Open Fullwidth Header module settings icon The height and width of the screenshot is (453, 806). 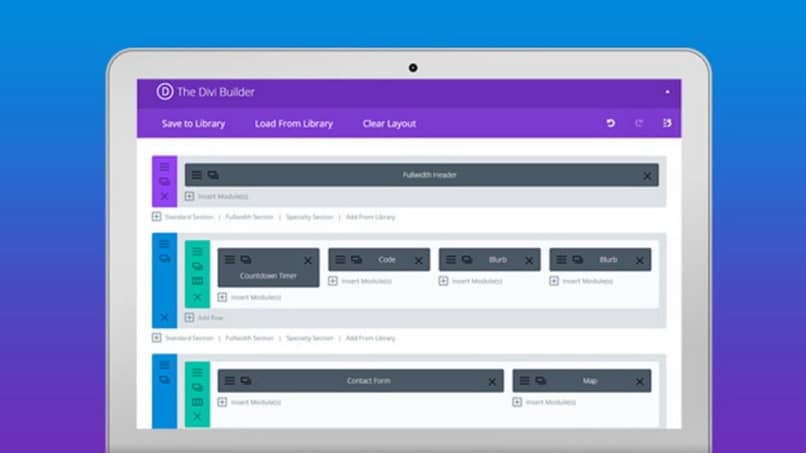click(x=196, y=175)
